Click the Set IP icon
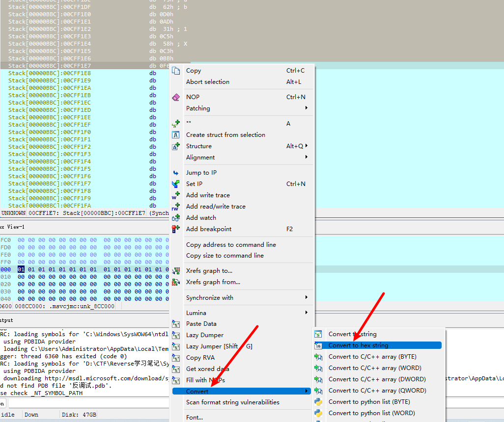504x422 pixels. [176, 184]
